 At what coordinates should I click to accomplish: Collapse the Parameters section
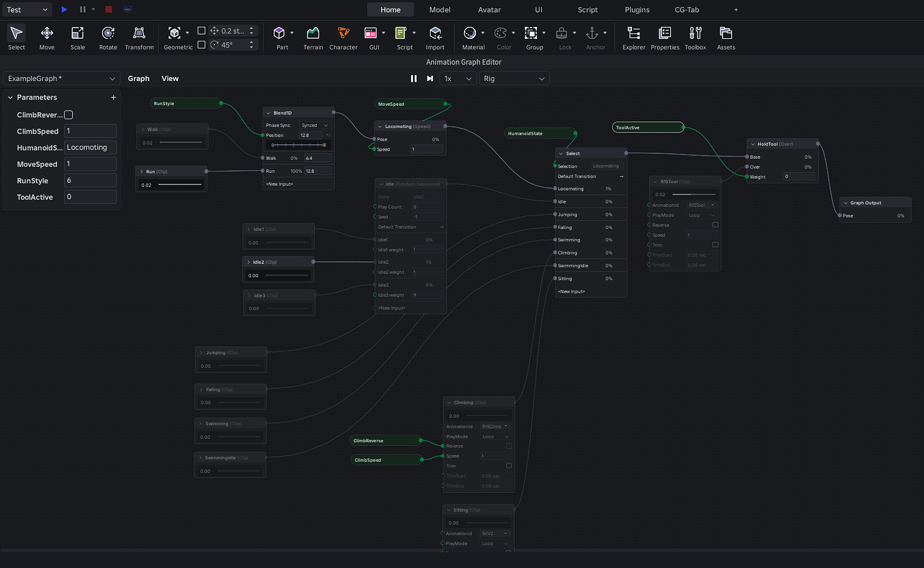10,97
